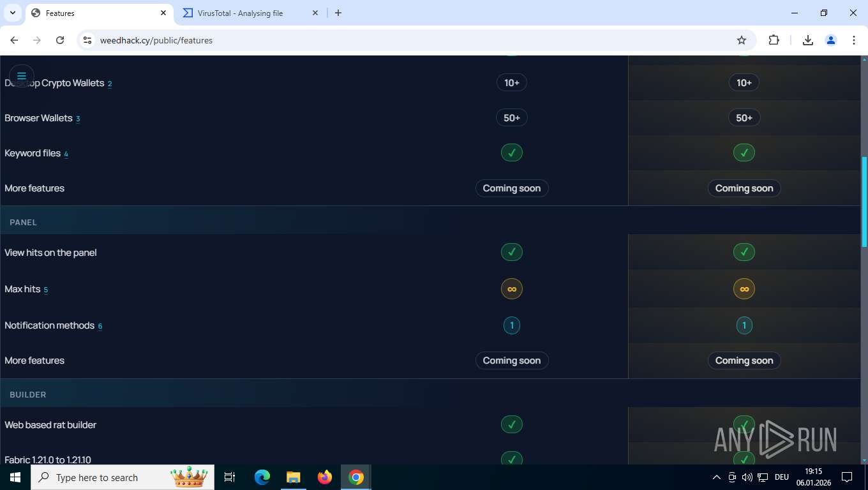Click the Browser Wallets label

[x=38, y=118]
